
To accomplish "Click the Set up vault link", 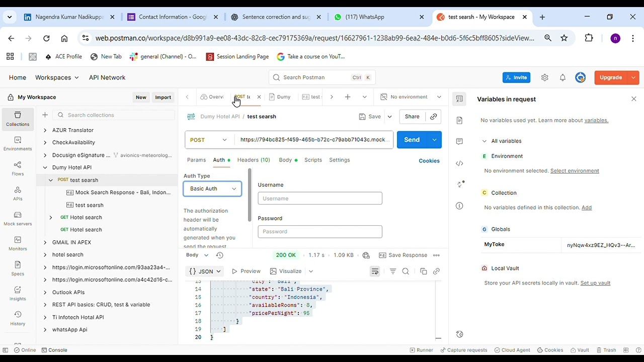I will (595, 283).
